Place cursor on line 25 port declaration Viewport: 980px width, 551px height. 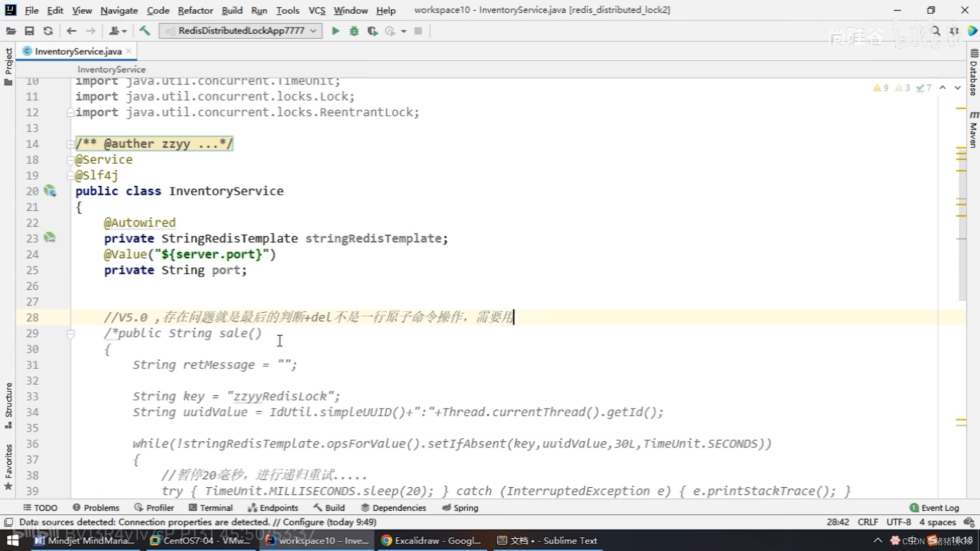click(x=175, y=270)
